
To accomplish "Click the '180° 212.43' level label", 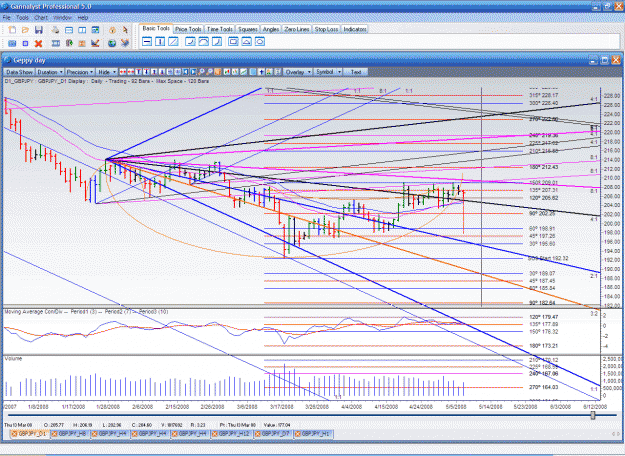I will point(543,167).
